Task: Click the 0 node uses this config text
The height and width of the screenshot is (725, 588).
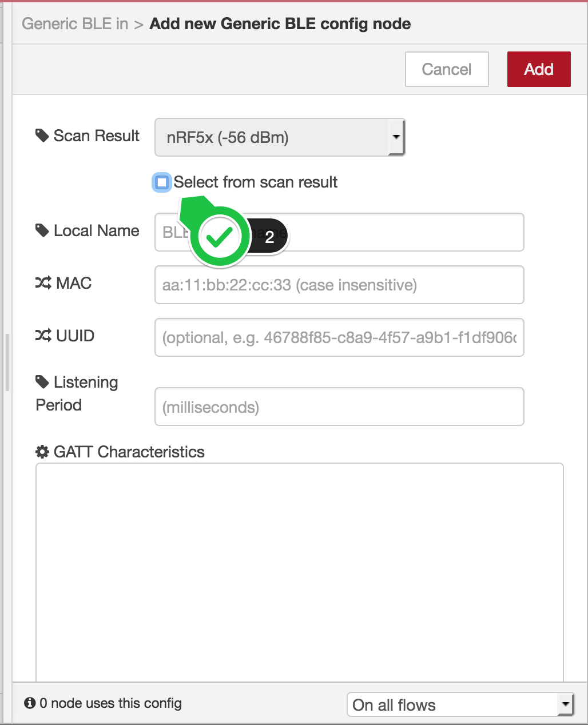Action: (x=110, y=703)
